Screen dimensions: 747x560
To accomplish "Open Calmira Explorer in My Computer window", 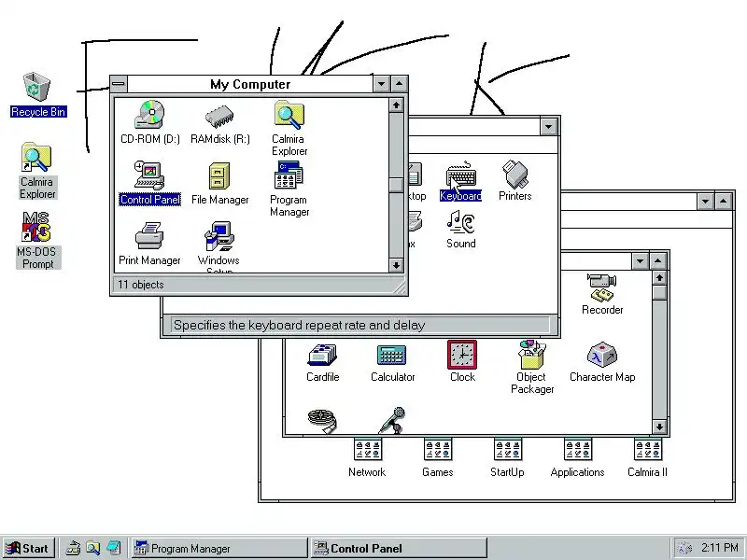I will [289, 128].
